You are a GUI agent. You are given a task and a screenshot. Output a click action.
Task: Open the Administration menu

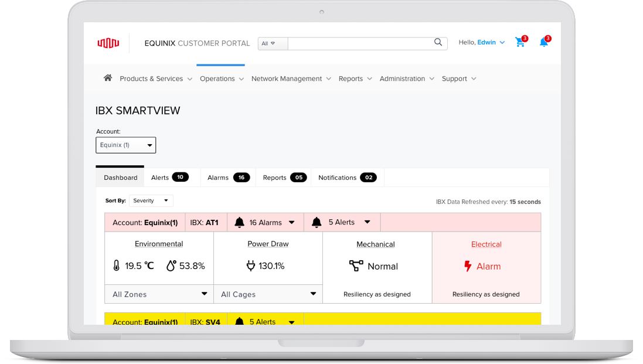click(x=407, y=79)
